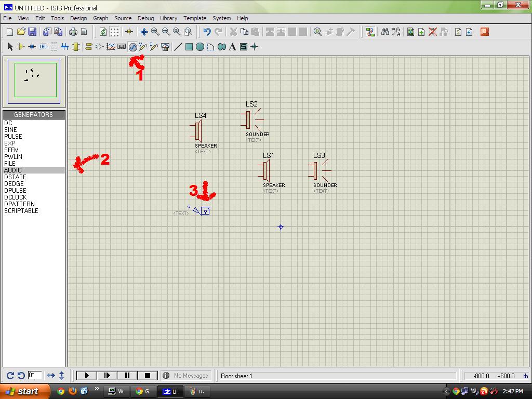532x399 pixels.
Task: Remove the current sheet
Action: 433,32
